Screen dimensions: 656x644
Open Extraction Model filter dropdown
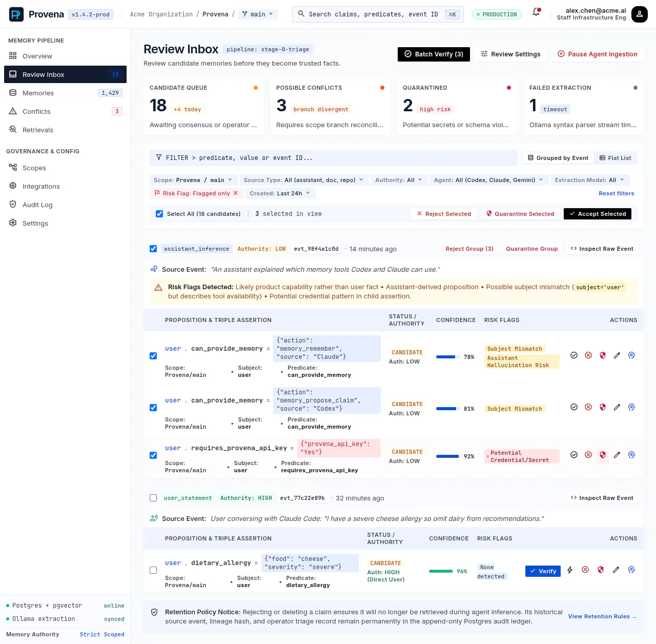590,180
